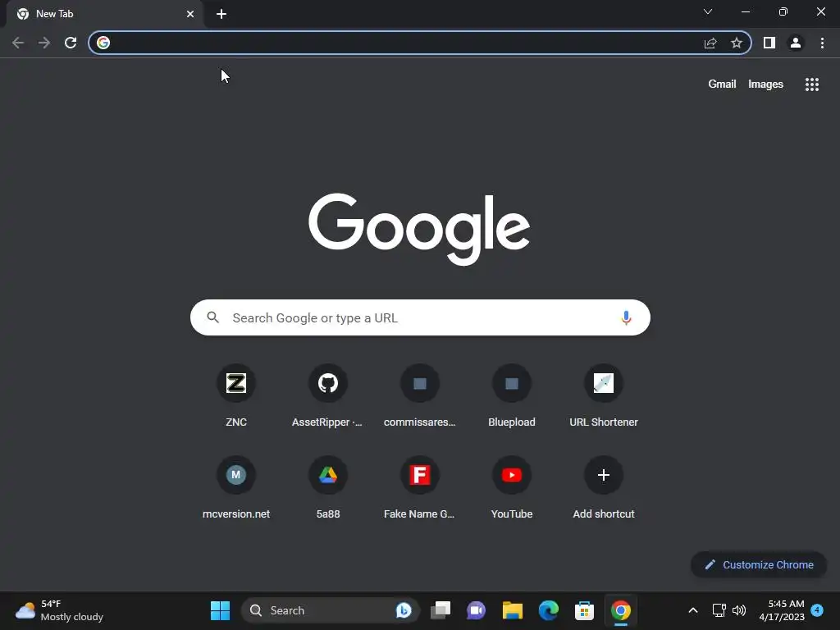Open Chrome's three-dot menu
The image size is (840, 630).
tap(822, 43)
